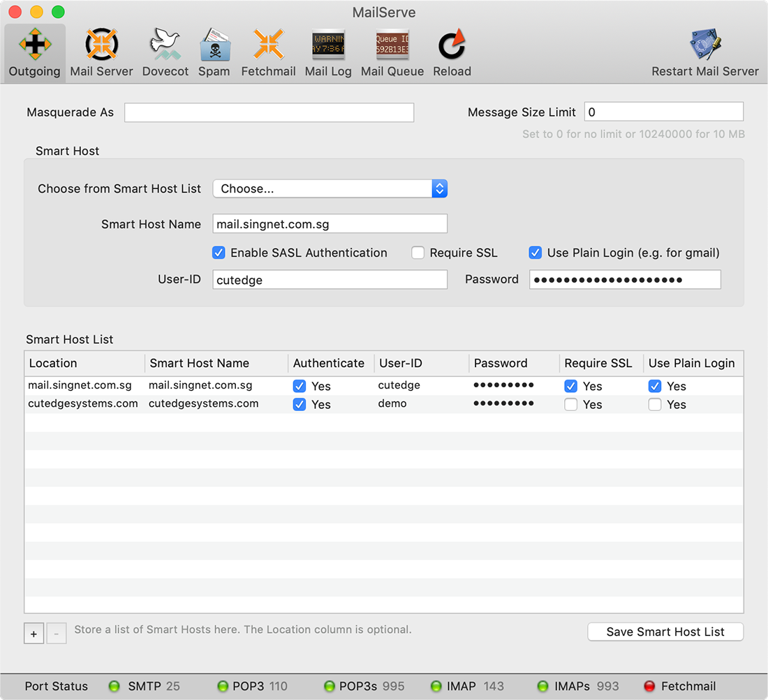This screenshot has height=700, width=768.
Task: Open Dovecot settings with the dove icon
Action: [165, 45]
